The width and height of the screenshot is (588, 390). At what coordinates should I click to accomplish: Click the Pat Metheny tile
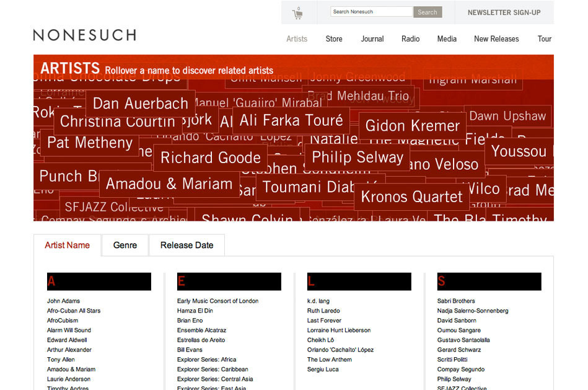(x=90, y=143)
